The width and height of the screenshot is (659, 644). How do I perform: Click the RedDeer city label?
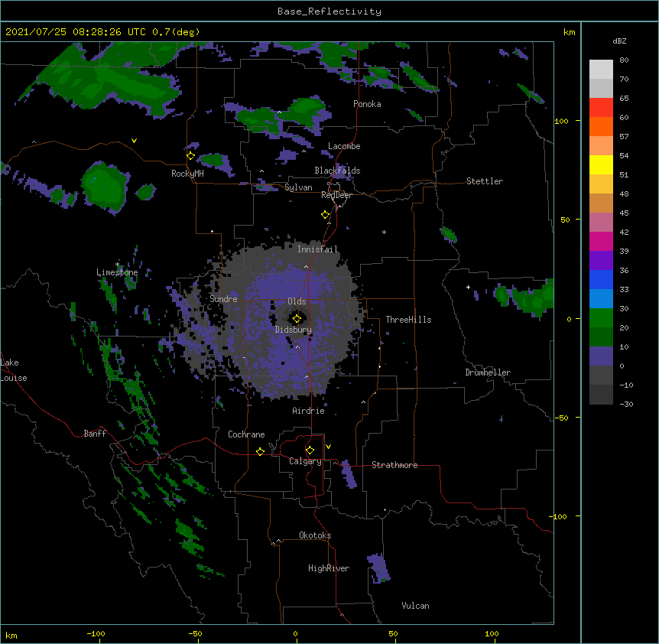336,195
